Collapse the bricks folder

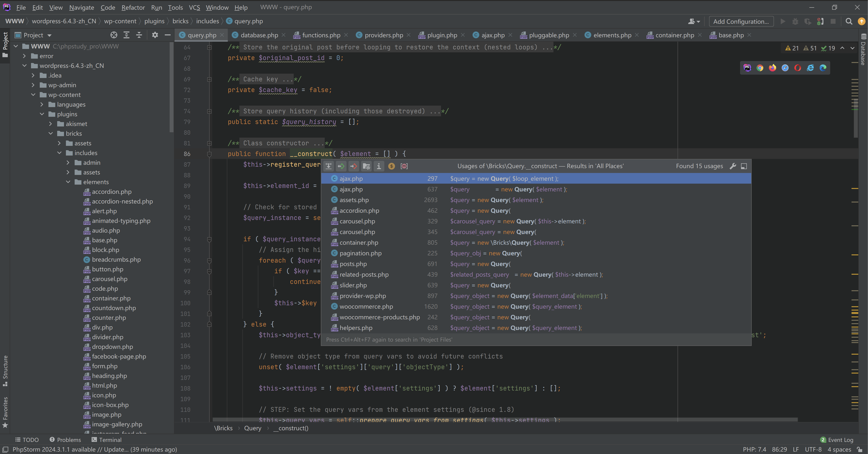(51, 133)
